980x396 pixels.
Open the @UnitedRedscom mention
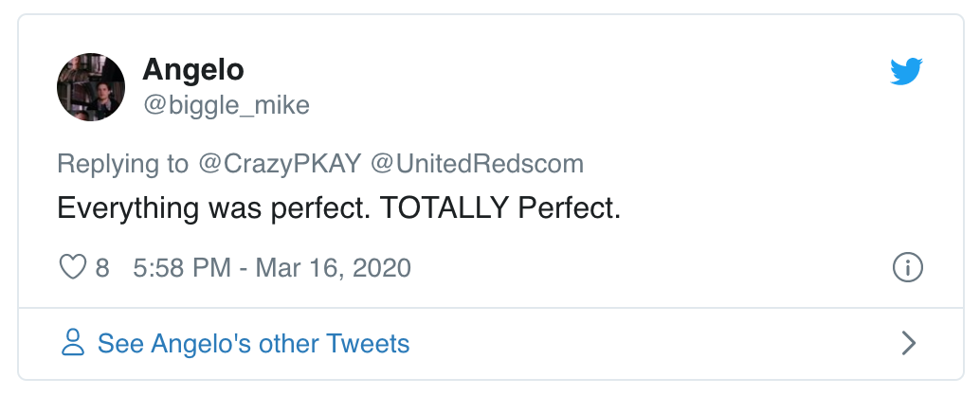tap(478, 164)
